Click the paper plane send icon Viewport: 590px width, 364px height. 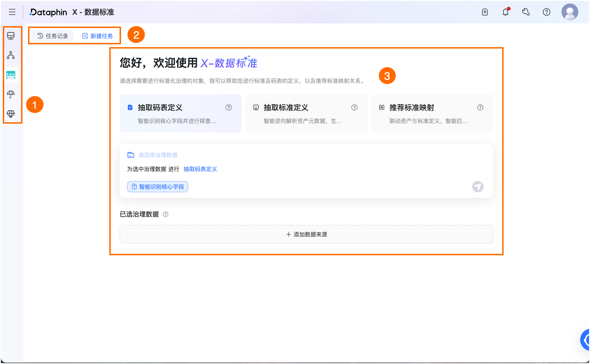tap(478, 187)
